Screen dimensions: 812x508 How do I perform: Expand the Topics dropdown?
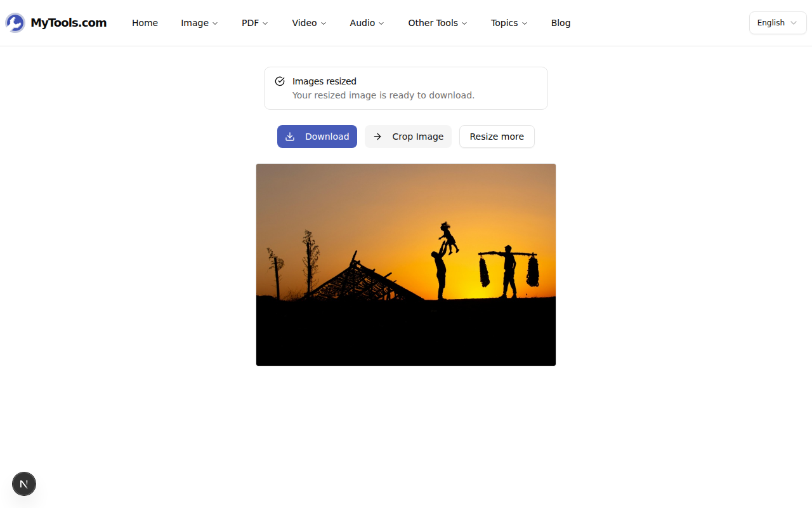click(509, 23)
